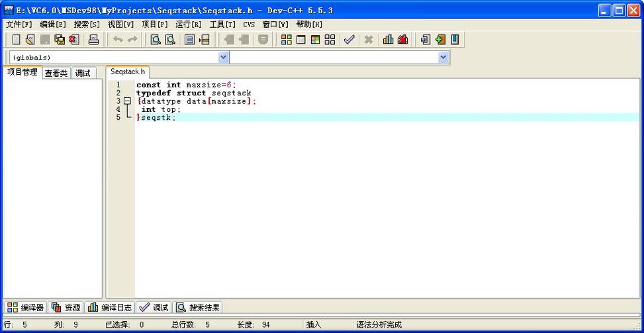
Task: Click the Run window icon
Action: coord(301,40)
